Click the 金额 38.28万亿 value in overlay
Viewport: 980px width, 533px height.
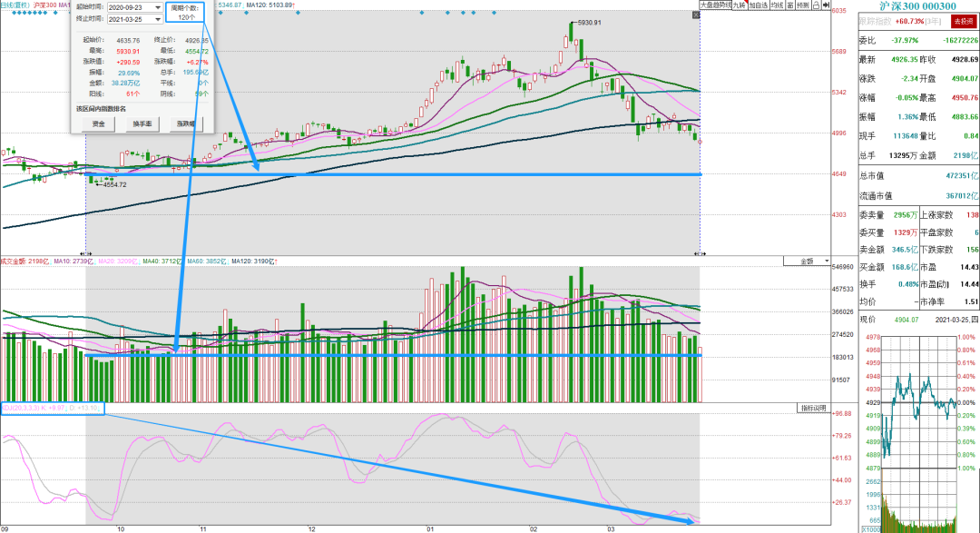125,83
